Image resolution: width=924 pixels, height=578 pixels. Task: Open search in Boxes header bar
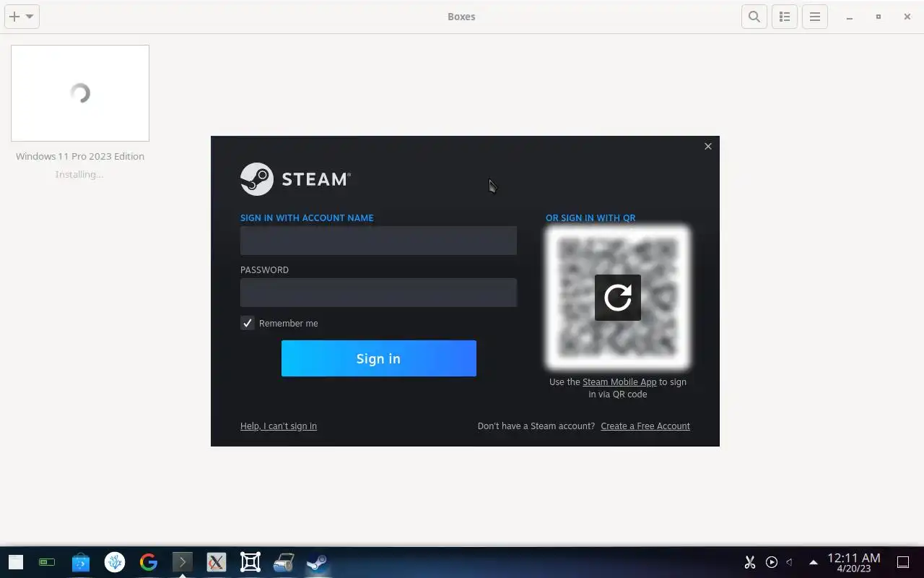[x=754, y=17]
